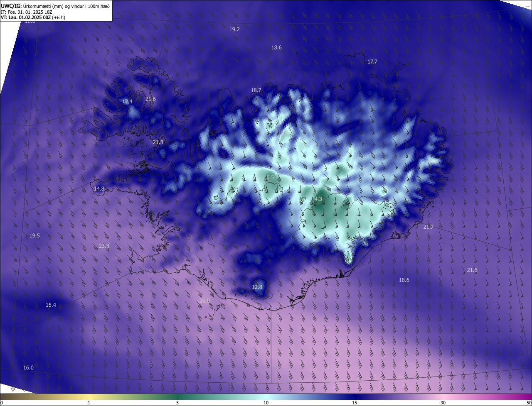532x406 pixels.
Task: Click the 12.8 value label on the map
Action: coord(257,287)
